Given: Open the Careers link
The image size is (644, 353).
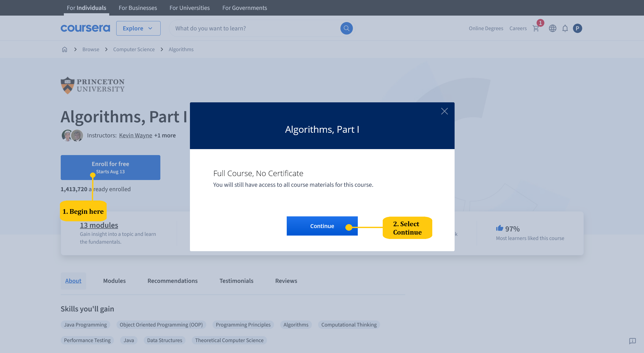Looking at the screenshot, I should 518,28.
